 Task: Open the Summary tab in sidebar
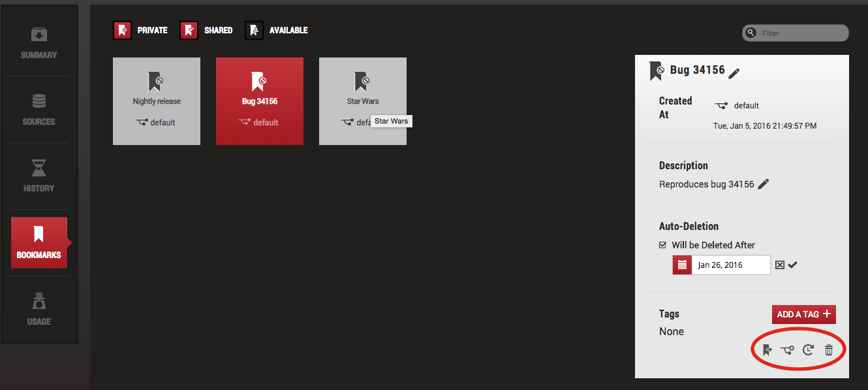coord(39,43)
